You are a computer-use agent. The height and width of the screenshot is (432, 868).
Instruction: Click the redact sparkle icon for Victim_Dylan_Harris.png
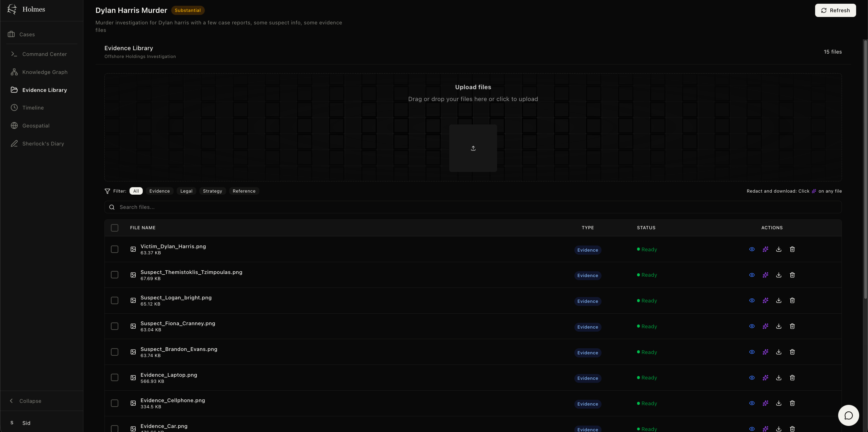[765, 249]
